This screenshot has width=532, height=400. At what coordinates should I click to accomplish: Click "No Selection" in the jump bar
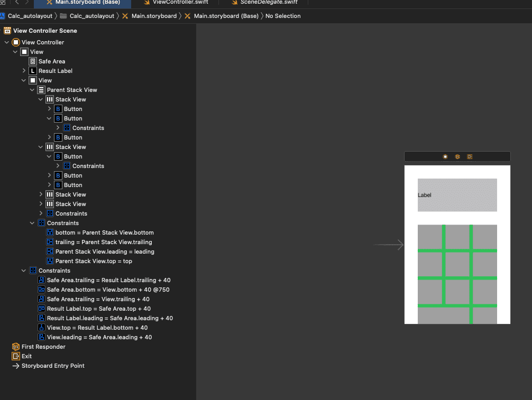[283, 16]
